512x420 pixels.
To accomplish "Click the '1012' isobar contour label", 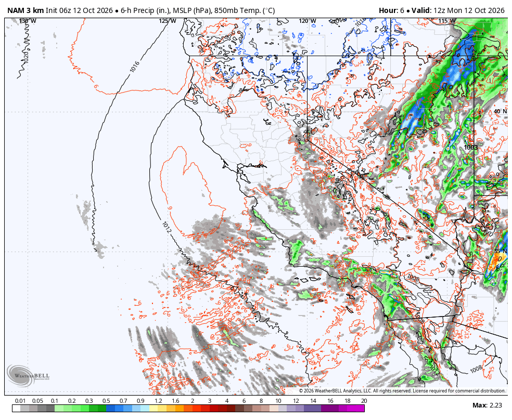I will (167, 227).
